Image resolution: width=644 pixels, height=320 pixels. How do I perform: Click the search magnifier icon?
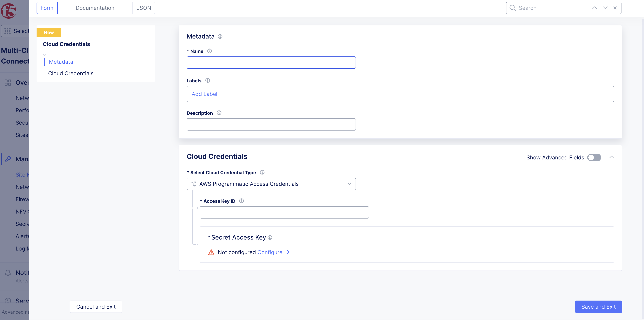pos(513,8)
